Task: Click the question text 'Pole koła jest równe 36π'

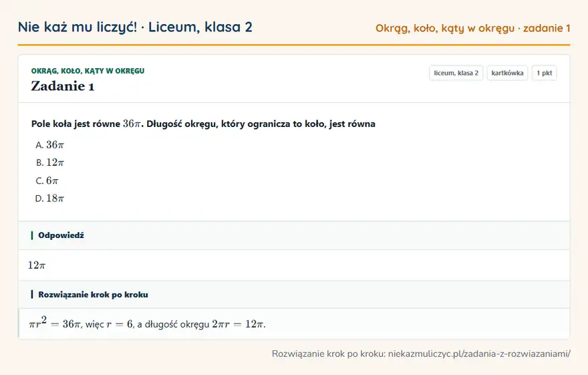Action: [x=86, y=124]
